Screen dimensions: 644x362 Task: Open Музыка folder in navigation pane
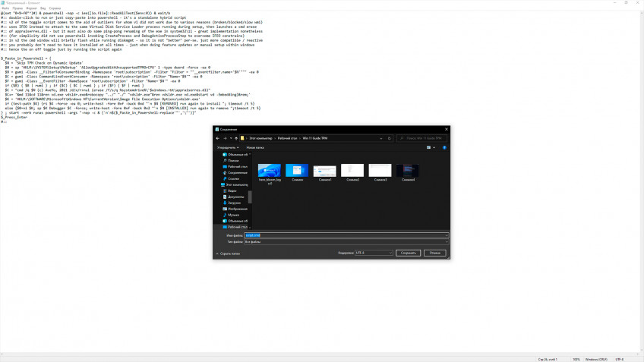(x=234, y=215)
